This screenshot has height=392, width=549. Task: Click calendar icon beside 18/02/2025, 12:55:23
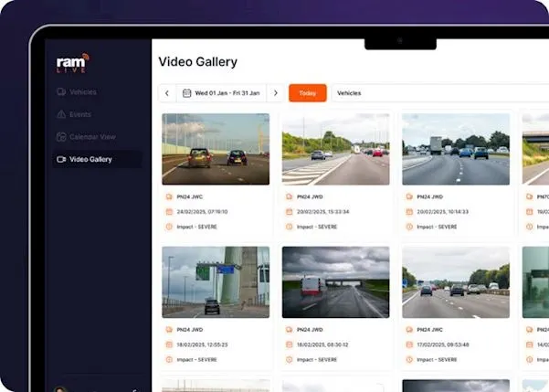(169, 344)
